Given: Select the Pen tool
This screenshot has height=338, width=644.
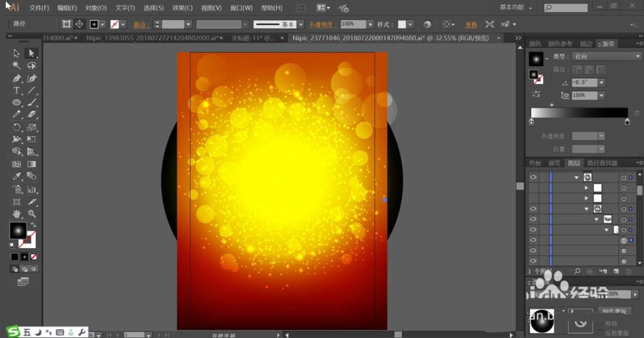Looking at the screenshot, I should [x=16, y=78].
